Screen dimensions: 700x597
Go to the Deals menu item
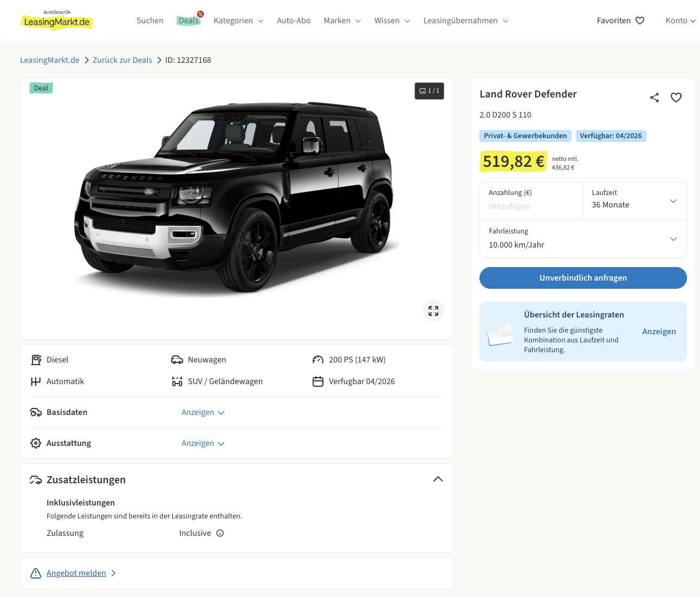coord(189,21)
